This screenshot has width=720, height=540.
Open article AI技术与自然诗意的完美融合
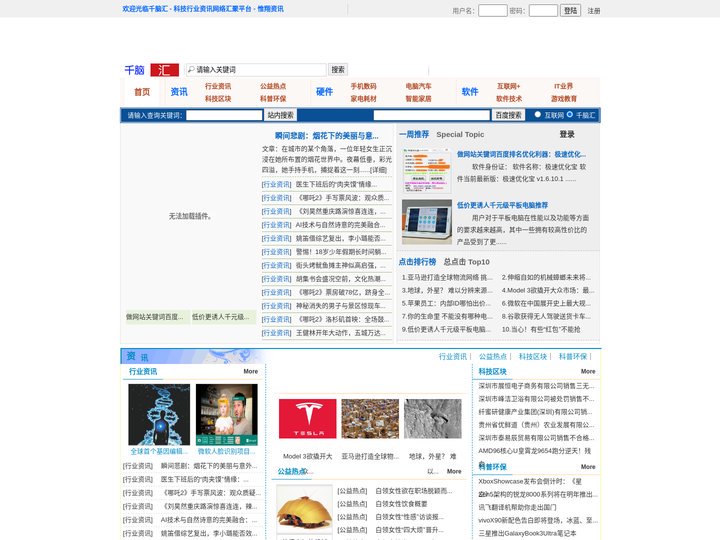[x=340, y=225]
